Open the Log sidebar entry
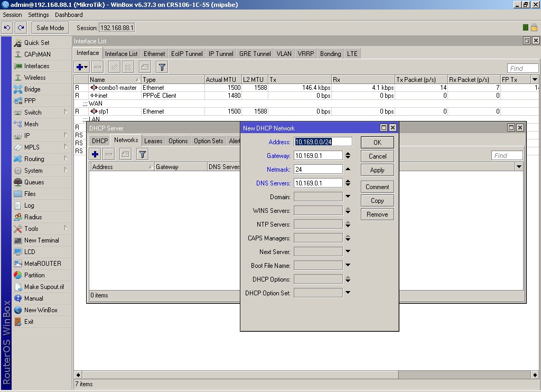Viewport: 541px width, 392px height. click(29, 206)
